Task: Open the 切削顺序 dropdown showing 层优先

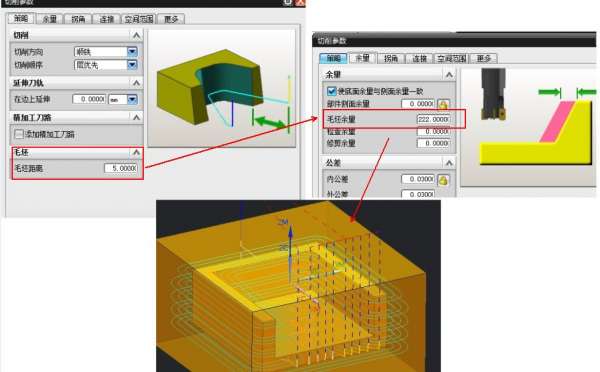Action: (x=132, y=65)
